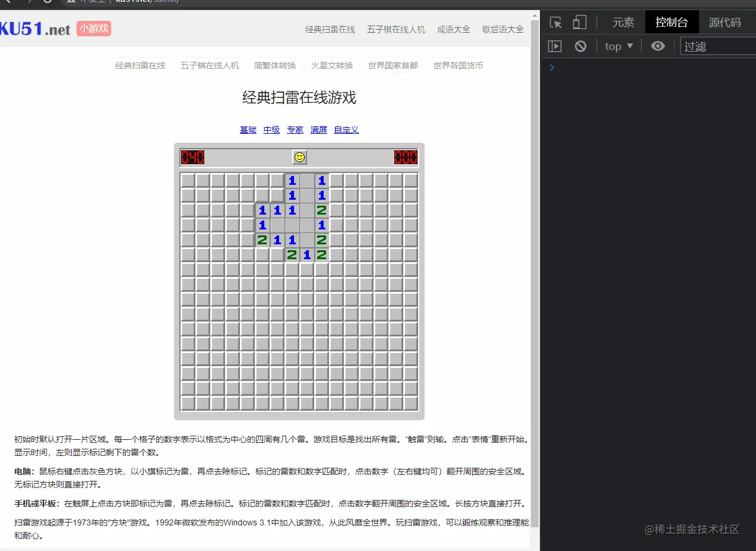Choose the 专家 difficulty level
The height and width of the screenshot is (551, 756).
pyautogui.click(x=295, y=130)
